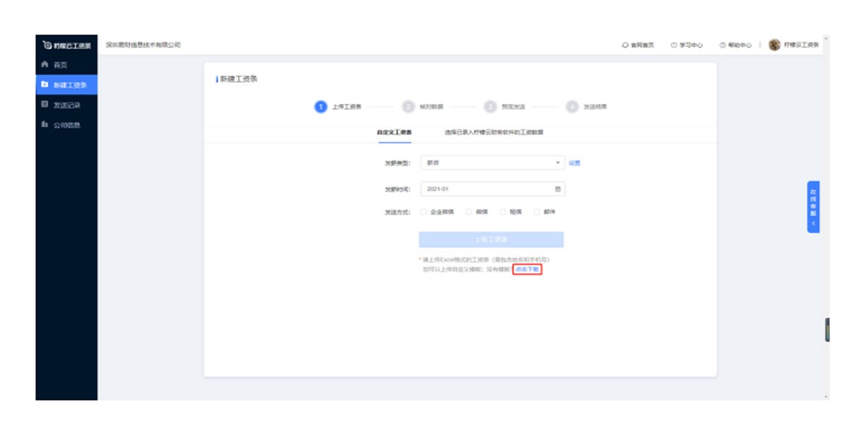Expand the 发薪类型 dropdown
The image size is (868, 434).
pyautogui.click(x=492, y=163)
